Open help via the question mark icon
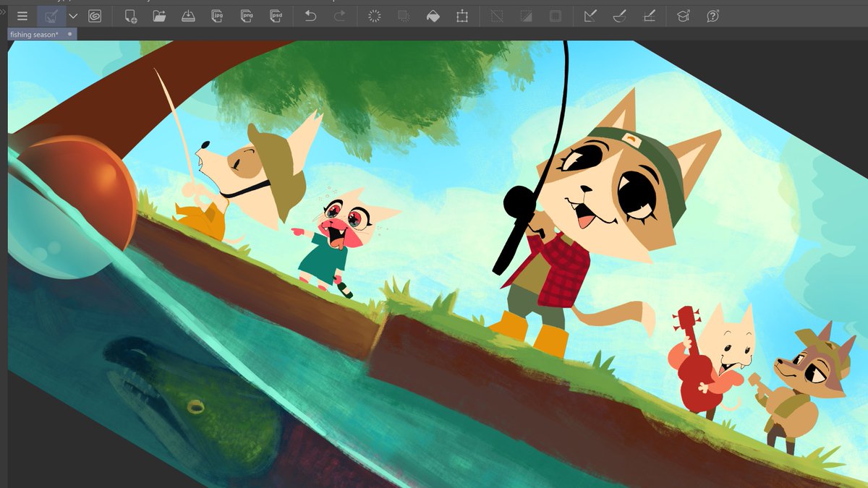Screen dimensions: 868x488 coord(713,14)
